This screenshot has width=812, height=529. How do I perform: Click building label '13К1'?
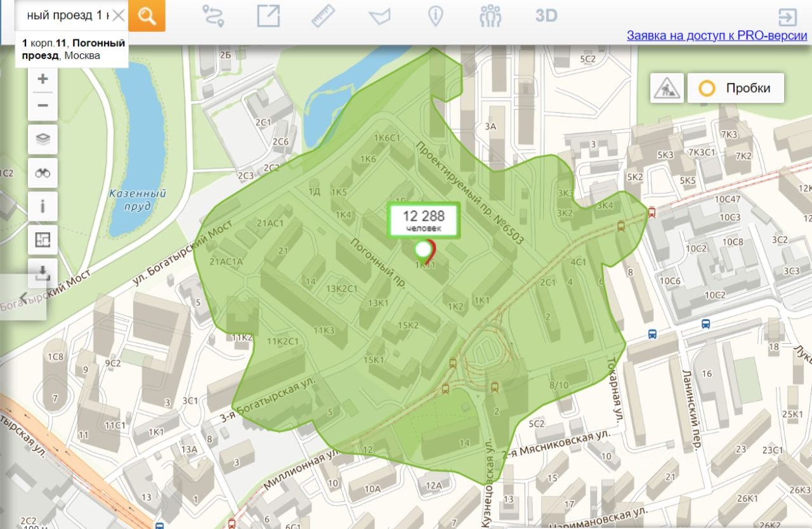378,303
